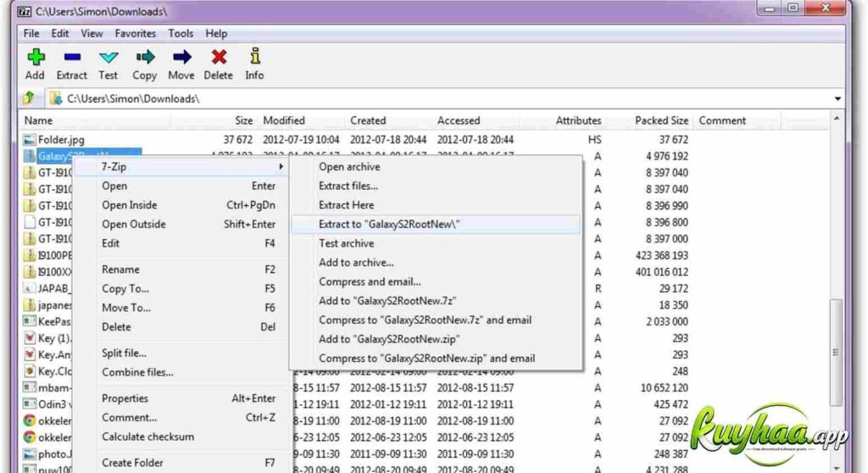Viewport: 868px width, 473px height.
Task: Open the Tools menu
Action: point(181,34)
